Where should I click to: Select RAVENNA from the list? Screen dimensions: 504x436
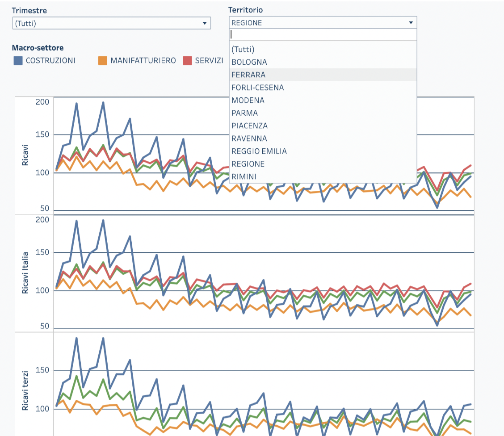pos(323,138)
